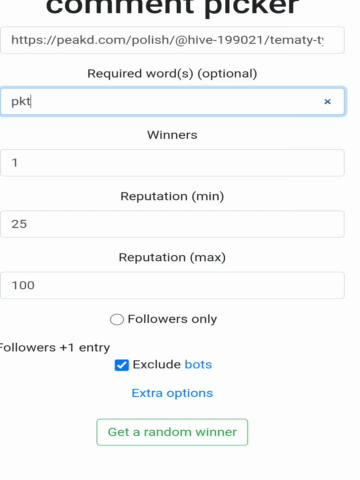
Task: Focus the Reputation (min) field showing 25
Action: (x=172, y=224)
